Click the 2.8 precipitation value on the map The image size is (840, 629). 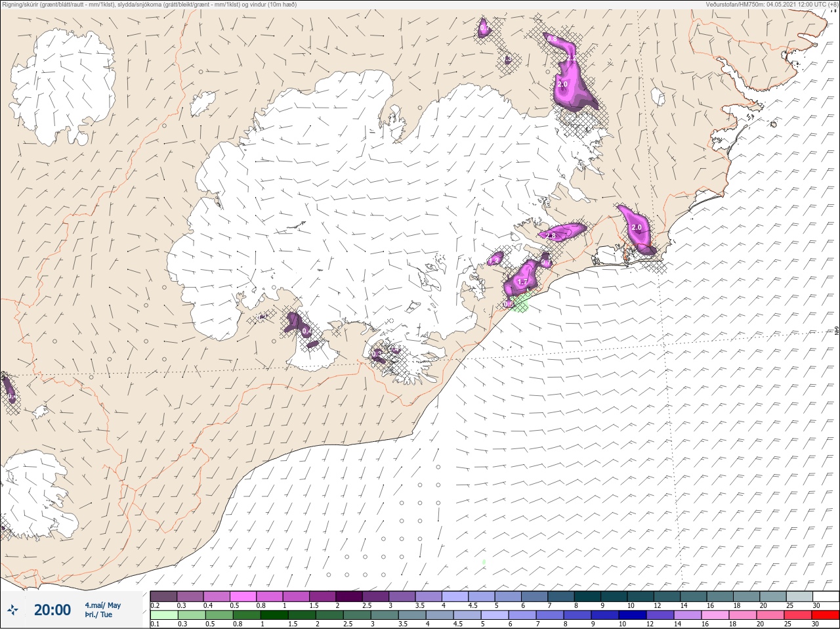coord(551,236)
